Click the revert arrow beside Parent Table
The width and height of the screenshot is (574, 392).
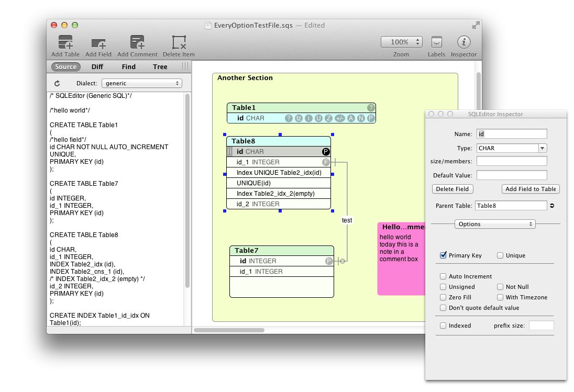coord(551,206)
